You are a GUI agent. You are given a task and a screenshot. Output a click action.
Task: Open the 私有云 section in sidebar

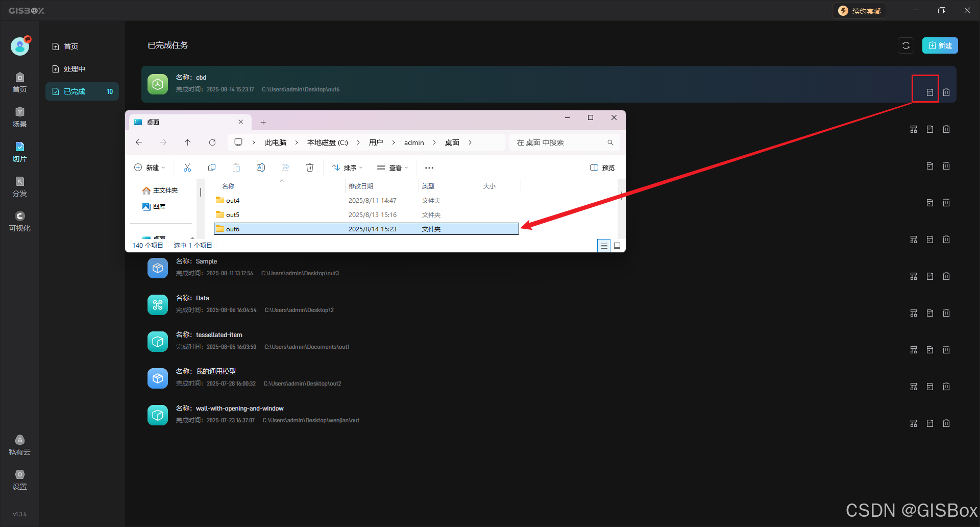click(20, 445)
